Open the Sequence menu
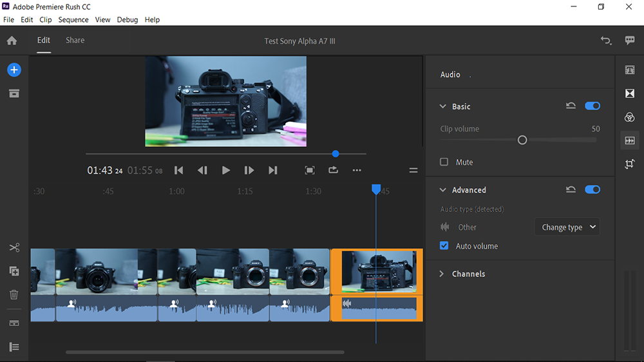Image resolution: width=644 pixels, height=362 pixels. click(73, 20)
